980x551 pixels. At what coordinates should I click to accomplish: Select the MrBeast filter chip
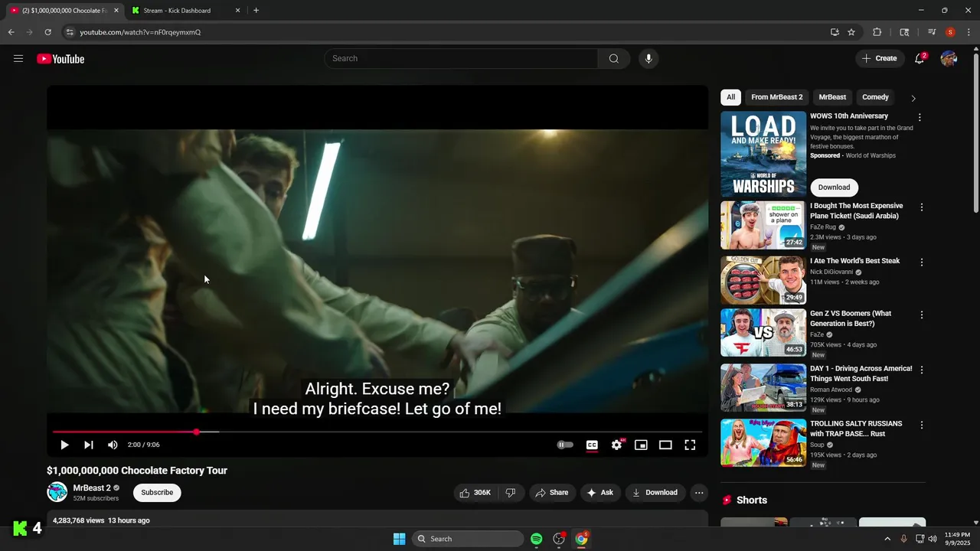(832, 97)
